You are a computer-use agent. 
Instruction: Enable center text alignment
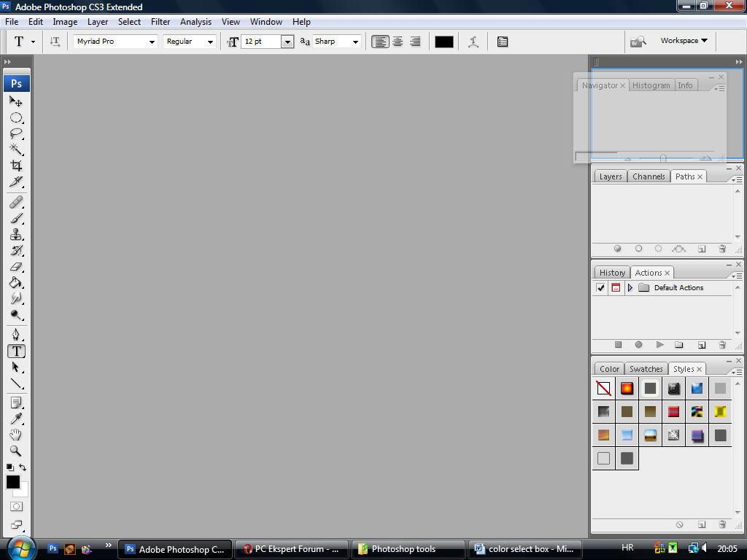tap(398, 42)
